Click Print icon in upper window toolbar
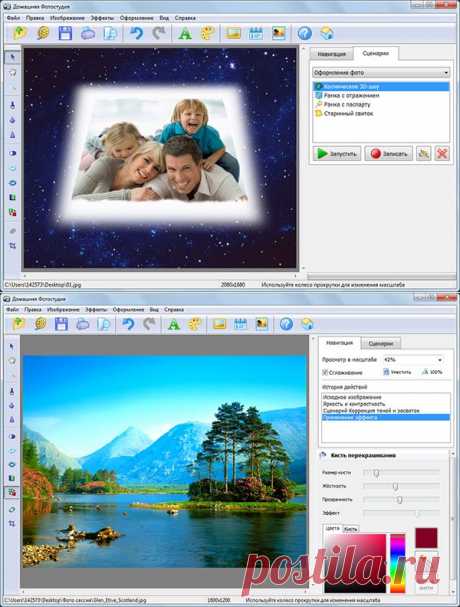 (88, 34)
